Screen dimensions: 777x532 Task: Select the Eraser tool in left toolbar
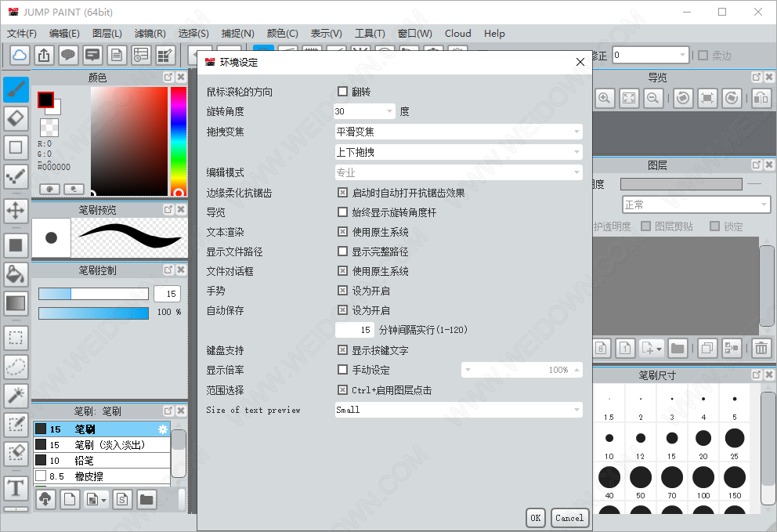[16, 118]
